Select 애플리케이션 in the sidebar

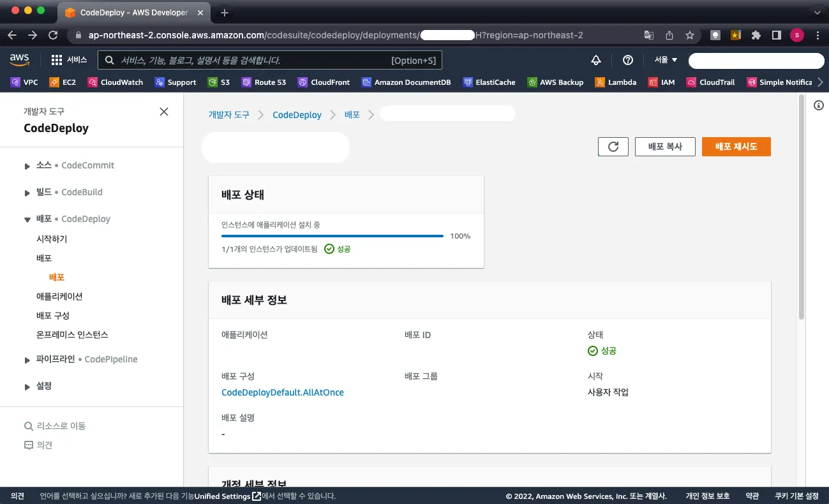pos(59,297)
